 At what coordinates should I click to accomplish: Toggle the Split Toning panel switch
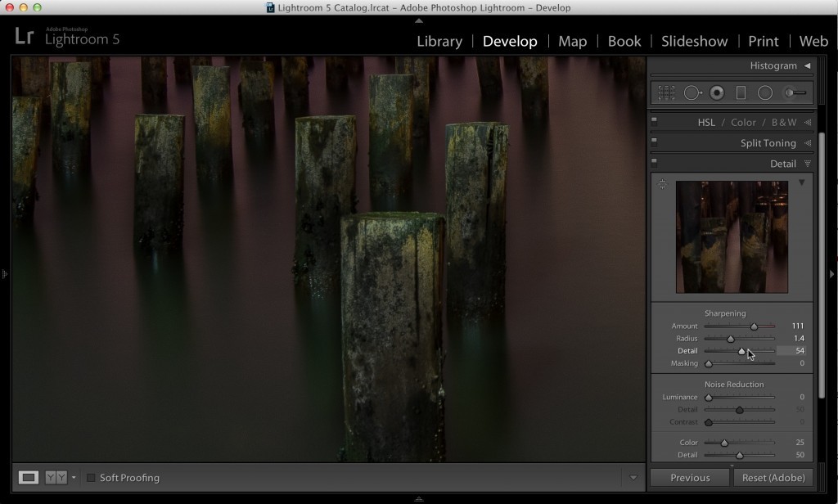coord(654,142)
